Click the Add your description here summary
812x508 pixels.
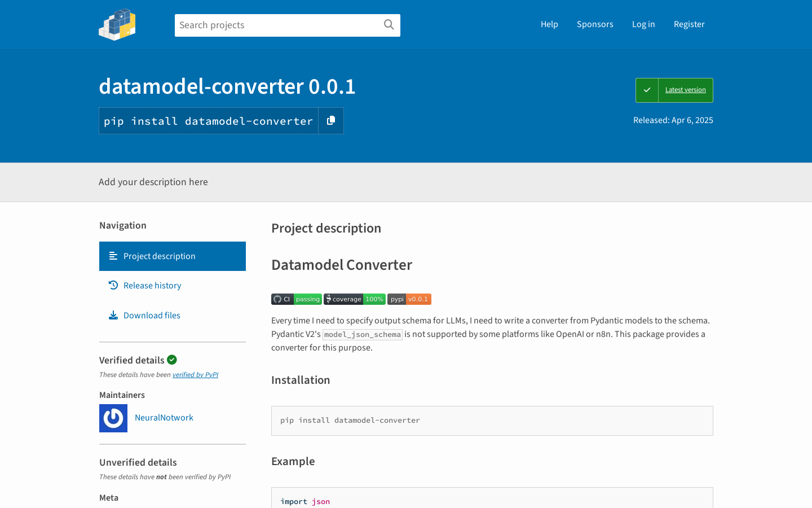153,182
